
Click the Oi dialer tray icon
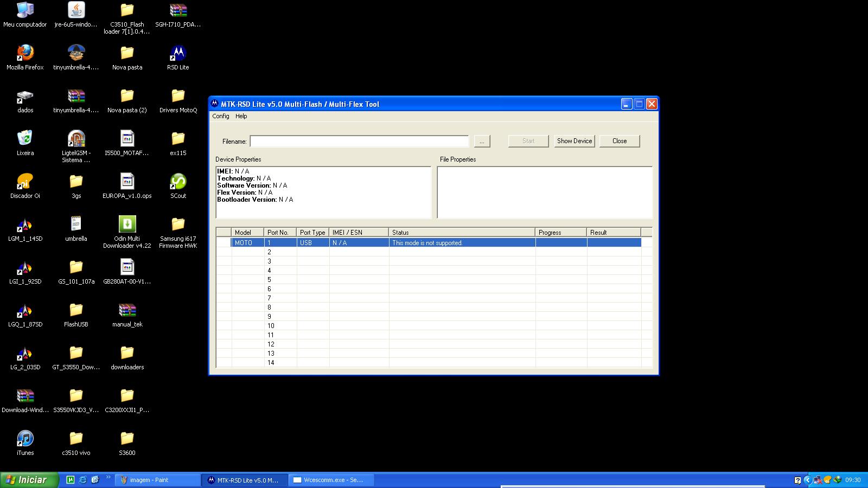[x=827, y=480]
